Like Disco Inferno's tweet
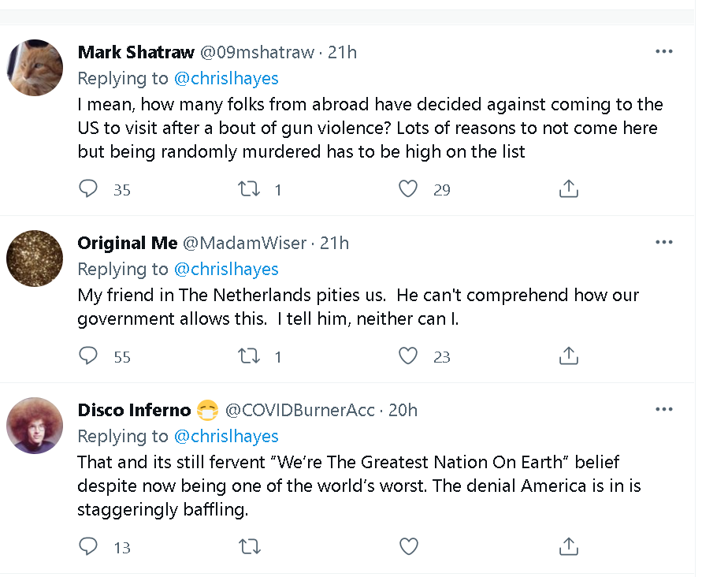 click(x=408, y=546)
